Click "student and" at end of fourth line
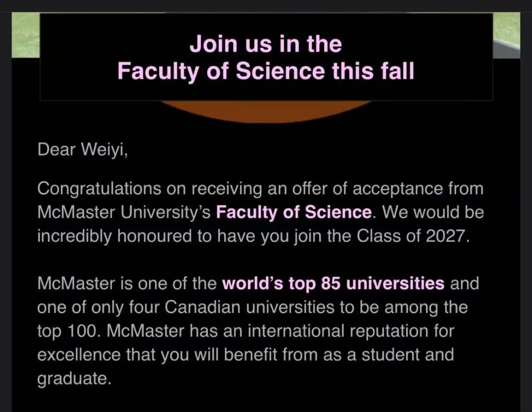The image size is (532, 412). pyautogui.click(x=407, y=355)
